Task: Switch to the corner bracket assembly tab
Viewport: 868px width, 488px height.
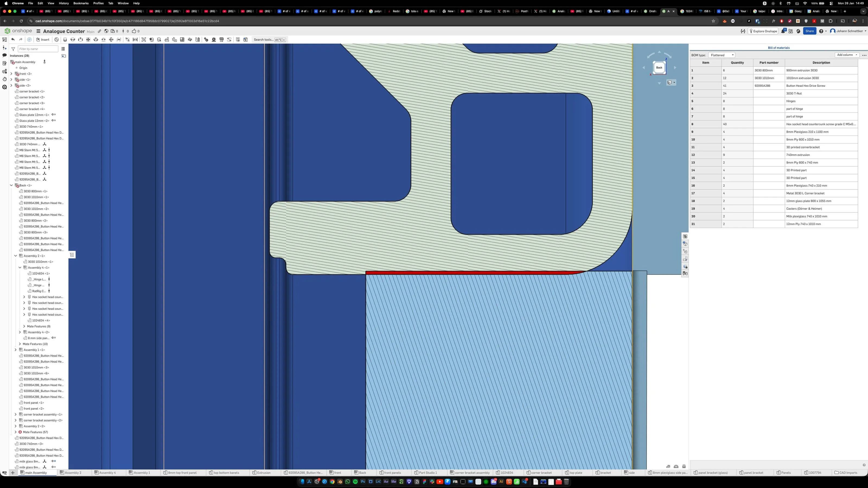Action: coord(470,473)
